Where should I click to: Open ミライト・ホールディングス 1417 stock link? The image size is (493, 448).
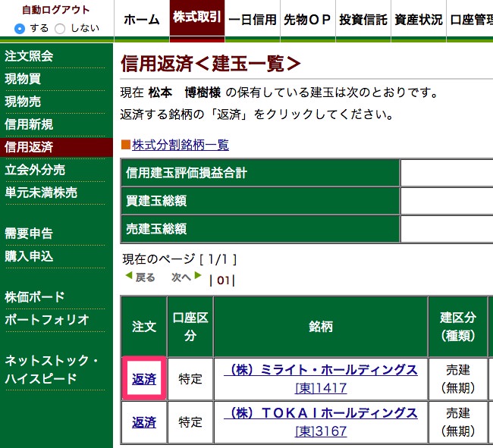pos(321,379)
